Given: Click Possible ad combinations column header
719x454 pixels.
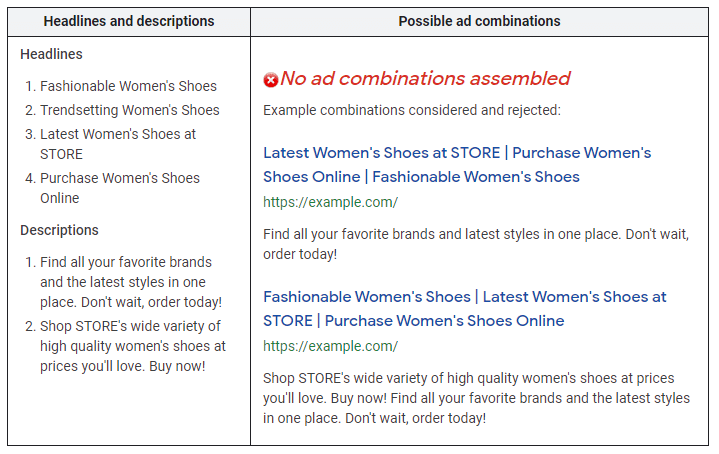Looking at the screenshot, I should click(479, 21).
